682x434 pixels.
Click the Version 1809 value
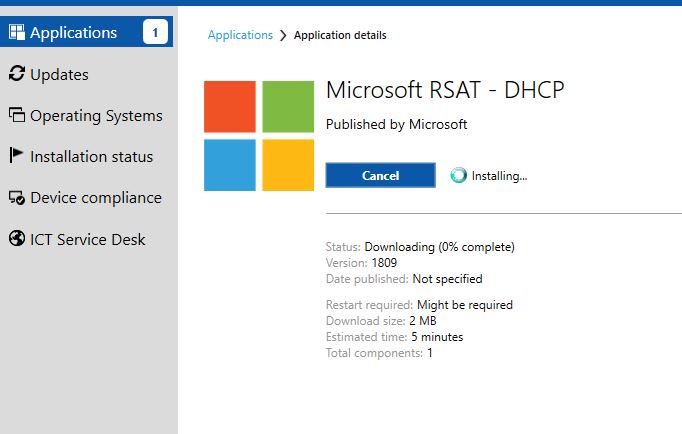(384, 263)
